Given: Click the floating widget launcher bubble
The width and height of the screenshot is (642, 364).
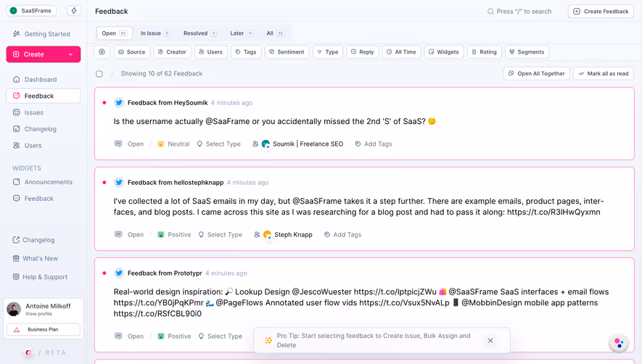Looking at the screenshot, I should click(x=618, y=343).
